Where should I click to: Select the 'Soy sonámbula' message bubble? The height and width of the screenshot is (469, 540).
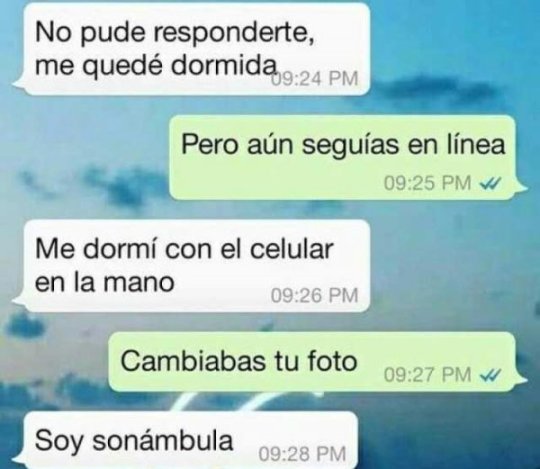tap(185, 440)
